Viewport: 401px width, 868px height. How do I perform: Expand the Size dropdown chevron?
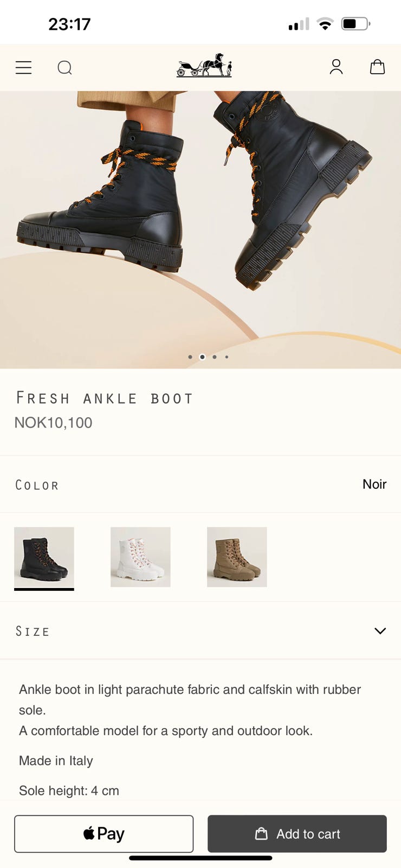coord(380,631)
